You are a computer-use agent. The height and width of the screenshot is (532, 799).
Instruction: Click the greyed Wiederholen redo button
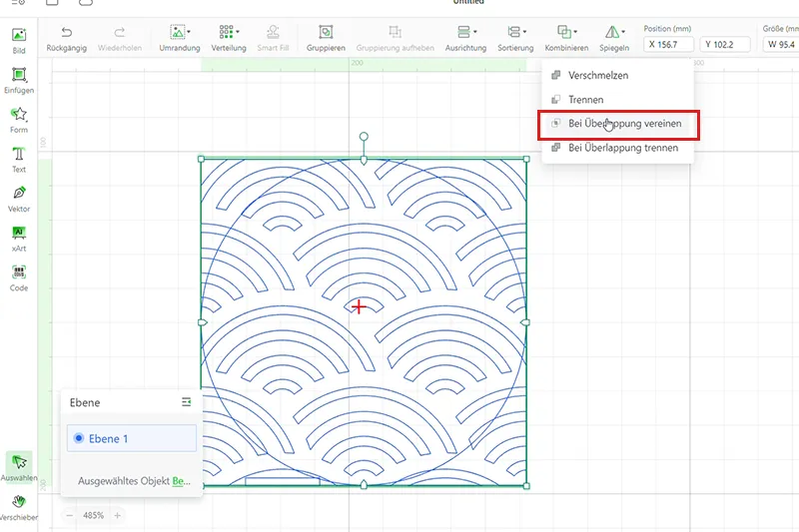point(120,39)
